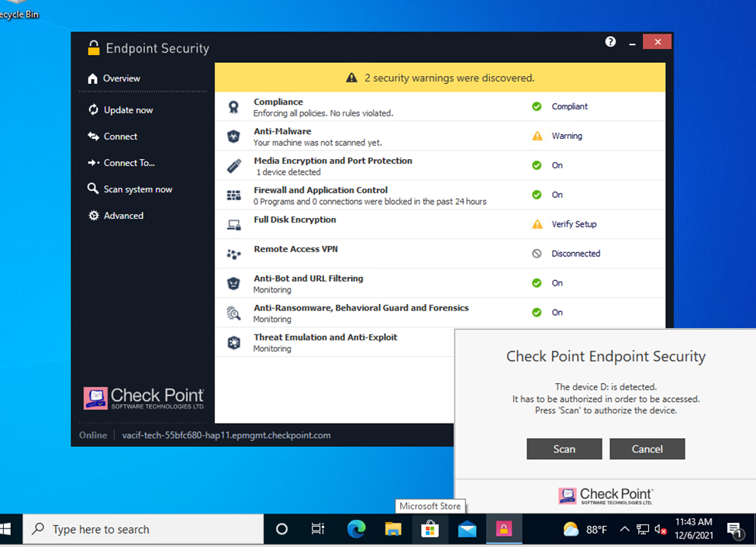Select Anti-Ransomware, Behavioral Guard and Forensics
The height and width of the screenshot is (547, 756).
tap(361, 308)
